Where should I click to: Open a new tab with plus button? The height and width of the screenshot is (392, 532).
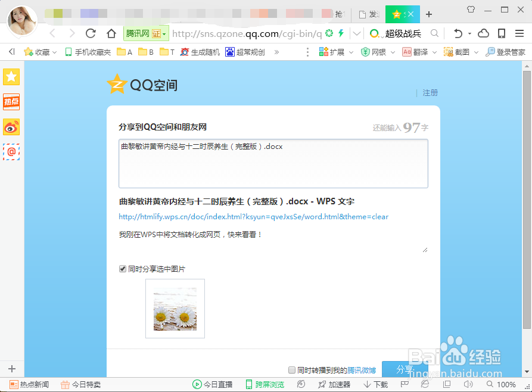pos(429,14)
